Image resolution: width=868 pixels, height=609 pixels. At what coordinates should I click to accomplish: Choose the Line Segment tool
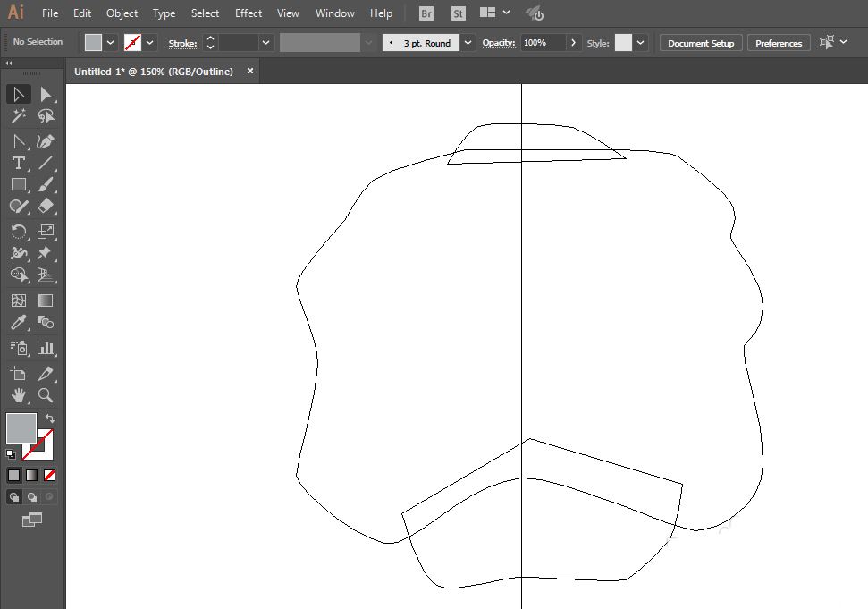(46, 163)
